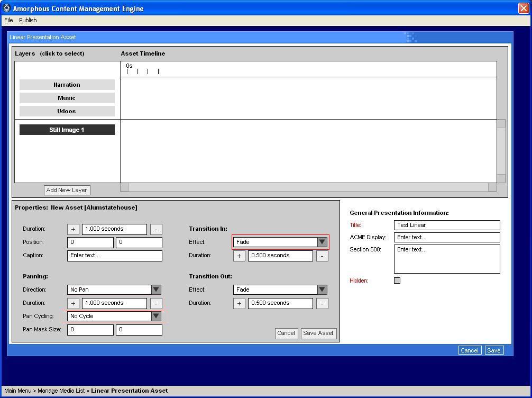
Task: Select the Music layer
Action: click(67, 98)
